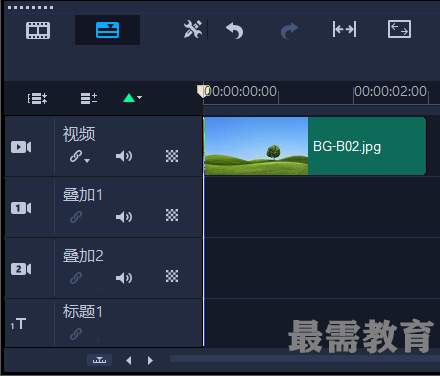Redo the last undone action
Screen dimensions: 440x376
pos(289,30)
